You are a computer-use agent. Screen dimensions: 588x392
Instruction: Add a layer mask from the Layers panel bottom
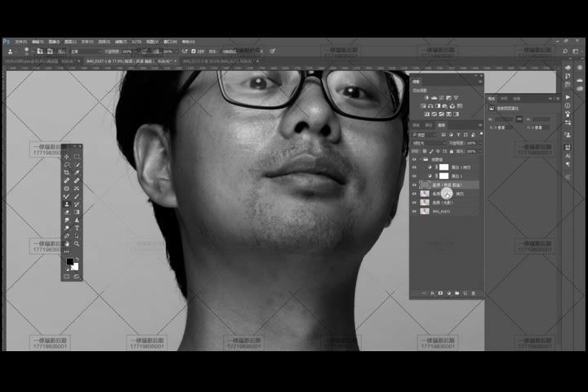(x=441, y=293)
